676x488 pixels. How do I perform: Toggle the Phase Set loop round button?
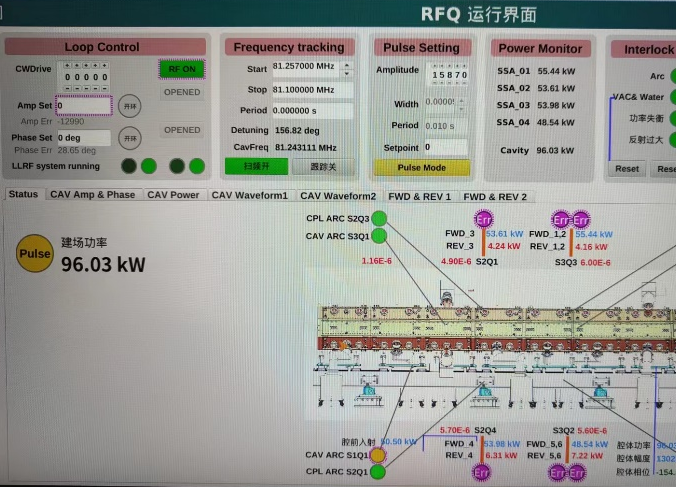(130, 139)
